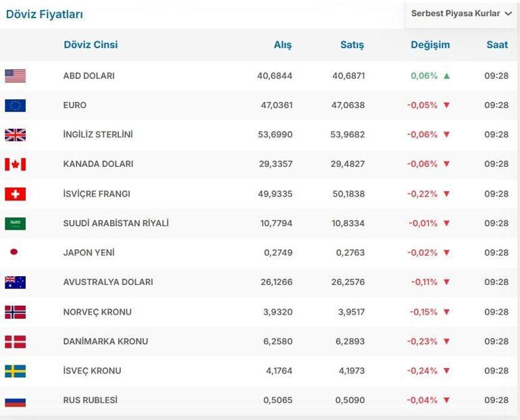Select the Euro sell value 47,0638
Image resolution: width=520 pixels, height=420 pixels.
[348, 105]
